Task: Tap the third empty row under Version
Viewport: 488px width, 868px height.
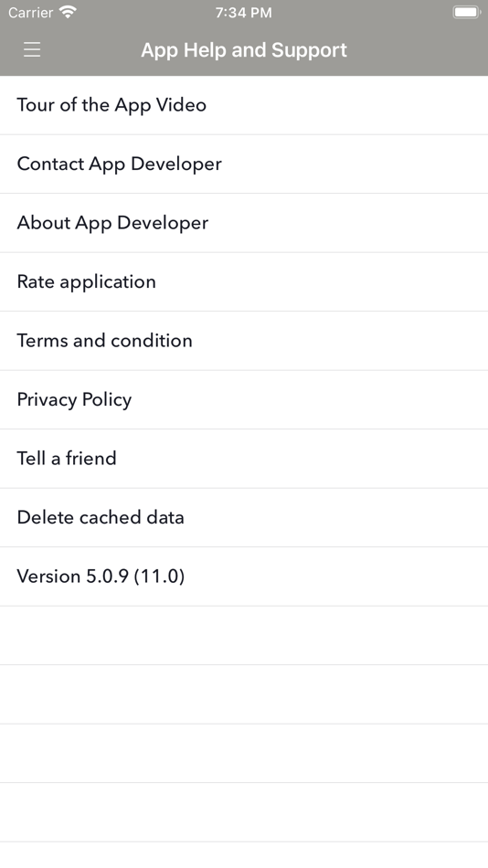Action: (244, 754)
